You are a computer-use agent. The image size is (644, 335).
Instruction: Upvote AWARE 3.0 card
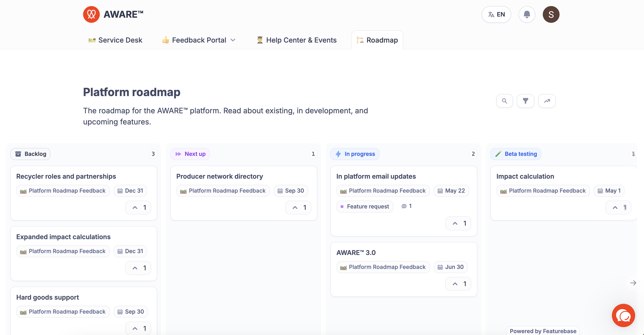coord(458,284)
